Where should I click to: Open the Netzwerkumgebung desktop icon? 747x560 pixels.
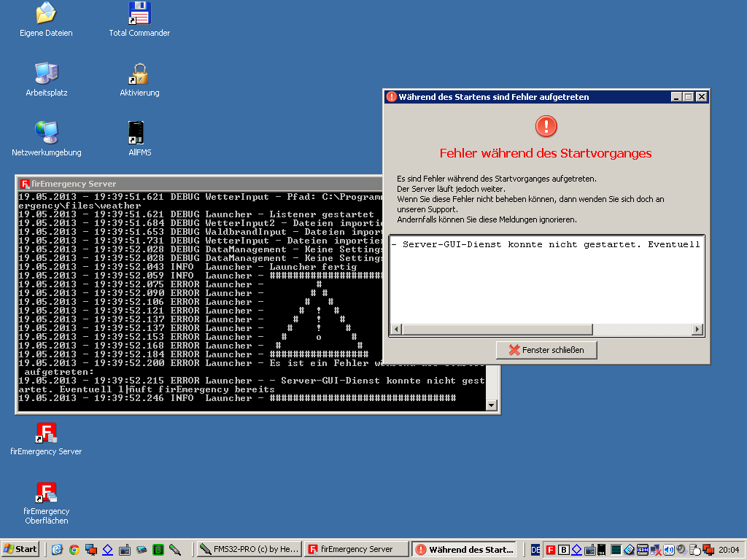coord(46,133)
